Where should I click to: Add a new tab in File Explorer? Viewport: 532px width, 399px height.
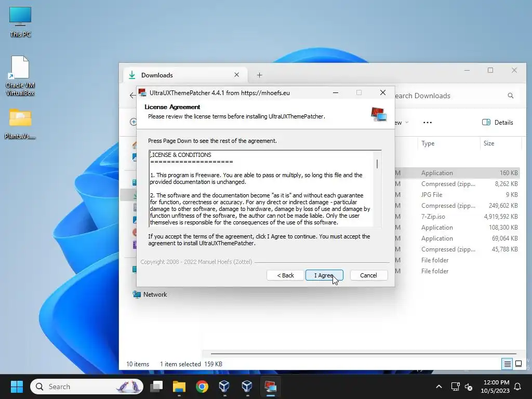pos(260,75)
